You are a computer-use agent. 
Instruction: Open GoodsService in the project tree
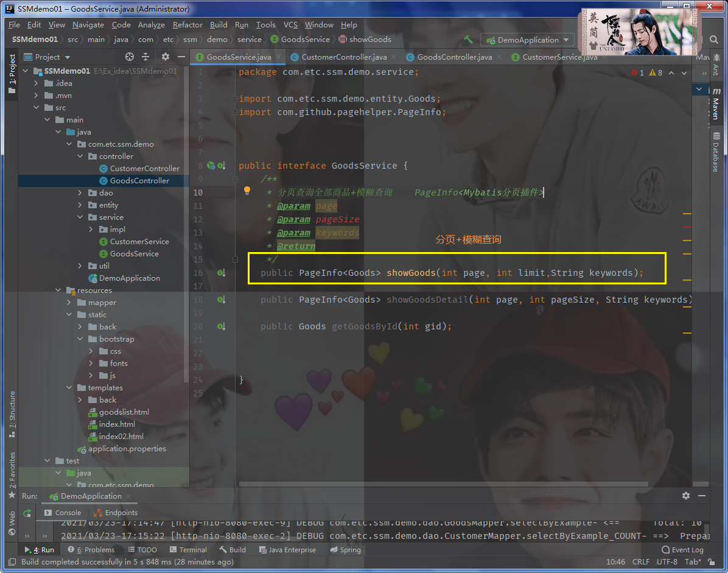pos(134,253)
